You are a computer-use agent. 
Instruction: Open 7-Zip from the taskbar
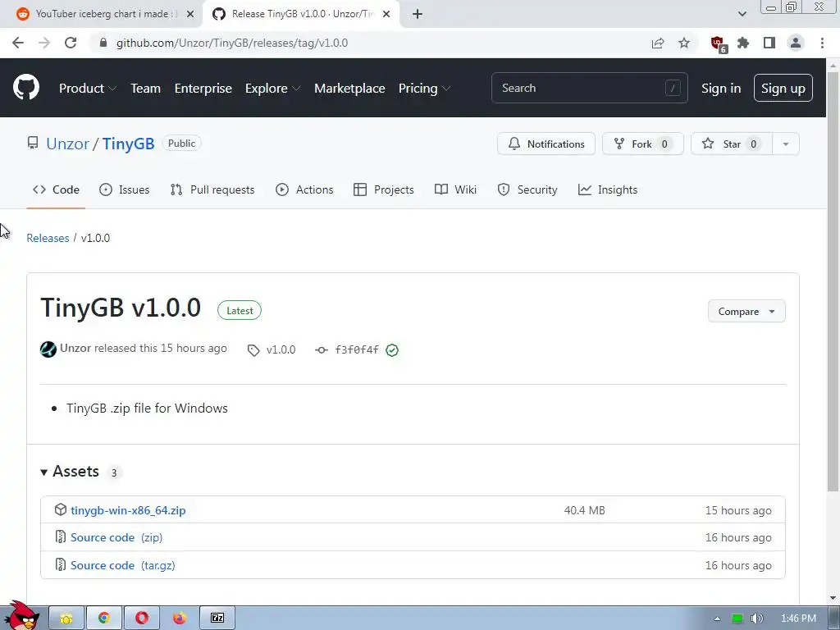pyautogui.click(x=217, y=619)
